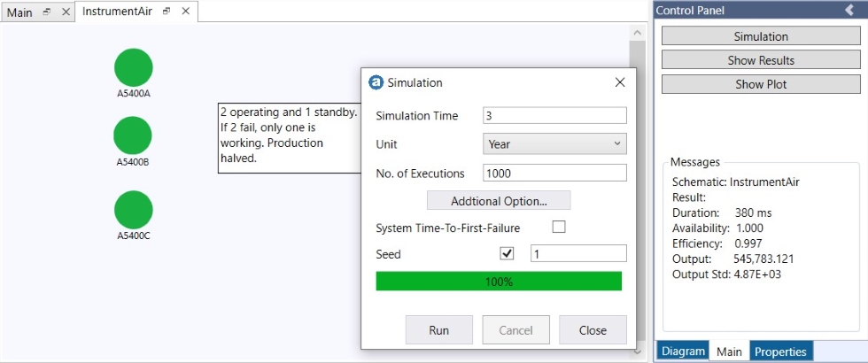Click the float icon on InstrumentAir tab

point(167,12)
